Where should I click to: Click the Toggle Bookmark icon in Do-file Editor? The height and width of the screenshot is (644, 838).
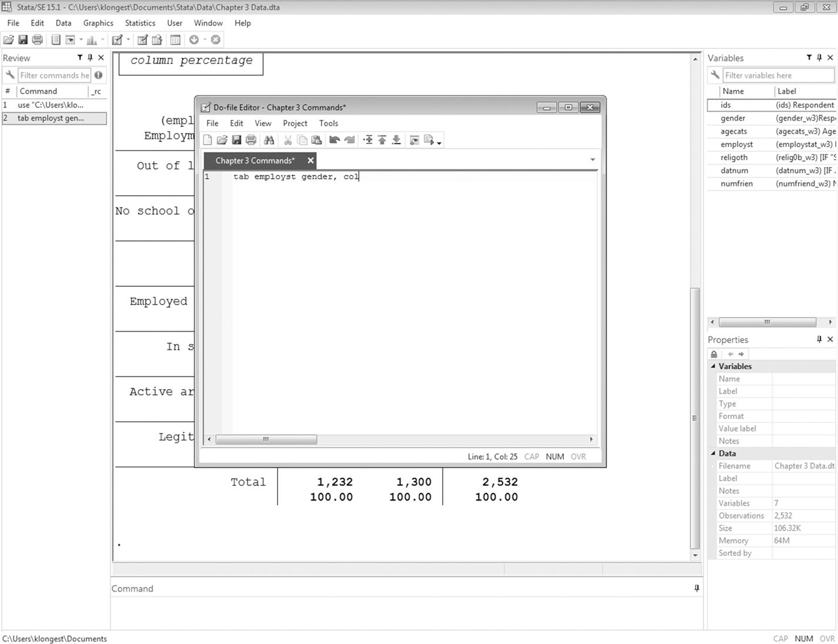point(368,140)
